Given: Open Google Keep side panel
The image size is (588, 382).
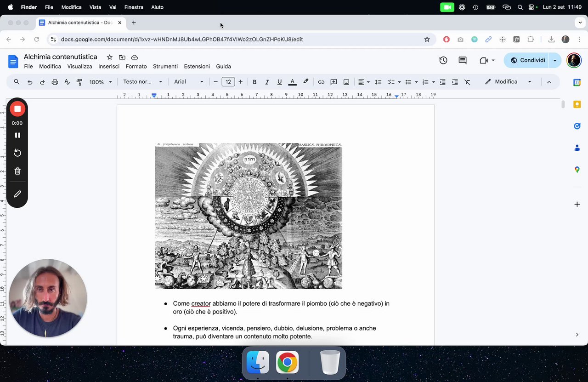Looking at the screenshot, I should (x=577, y=104).
